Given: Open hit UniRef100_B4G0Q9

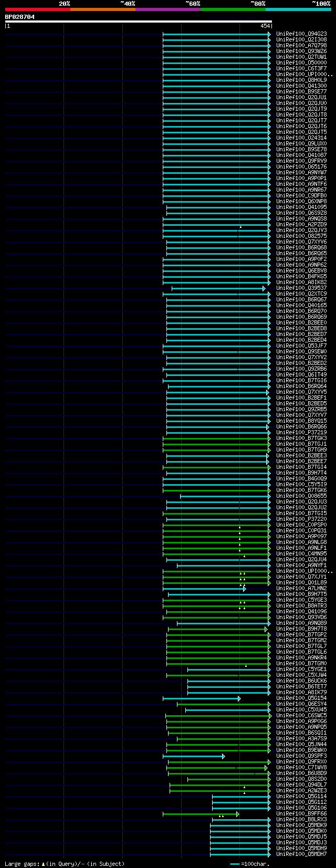Looking at the screenshot, I should pos(301,479).
